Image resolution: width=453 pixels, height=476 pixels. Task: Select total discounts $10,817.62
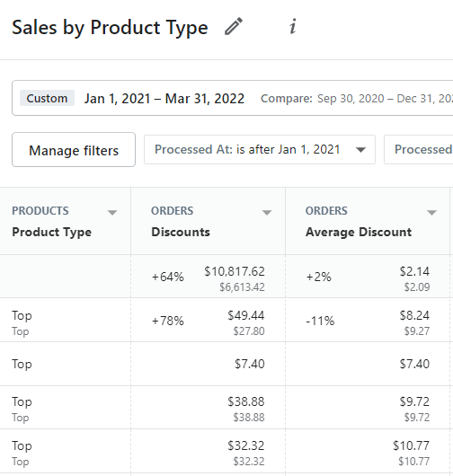tap(235, 271)
